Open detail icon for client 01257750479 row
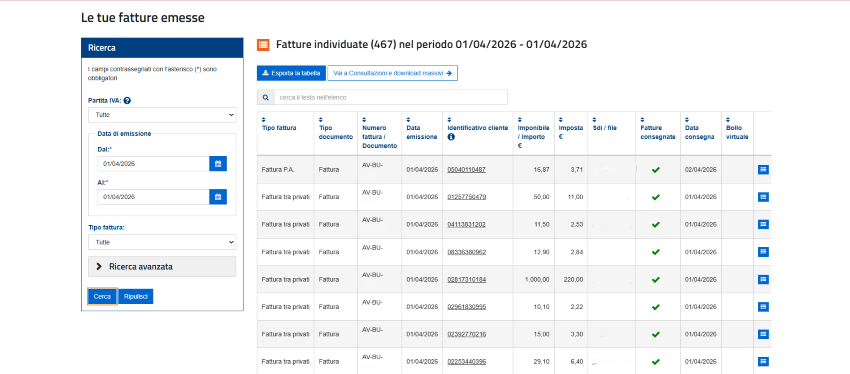 (x=763, y=197)
